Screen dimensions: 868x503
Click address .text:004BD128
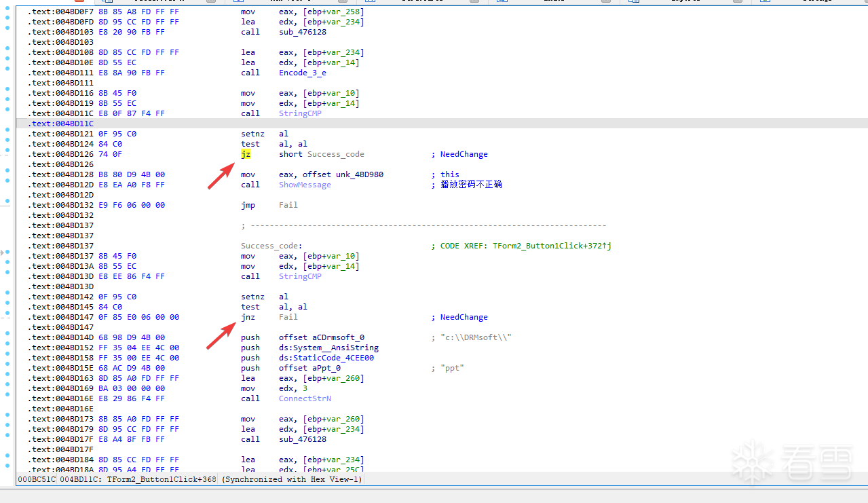(x=61, y=174)
